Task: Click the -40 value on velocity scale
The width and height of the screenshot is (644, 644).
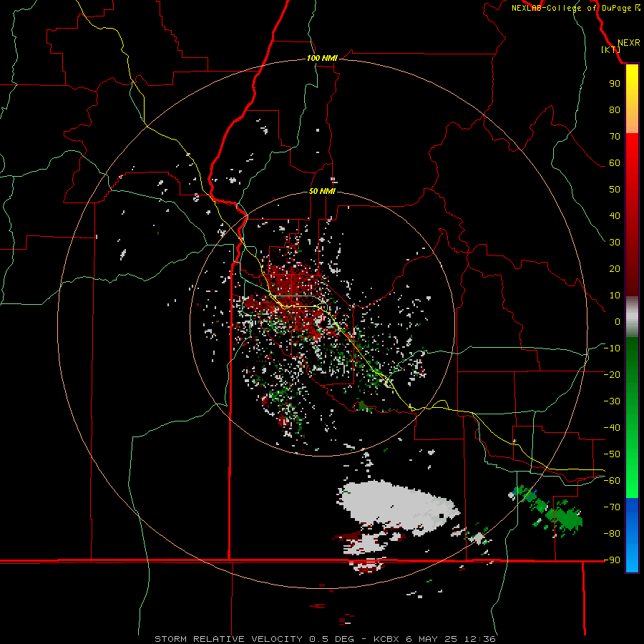Action: [612, 428]
